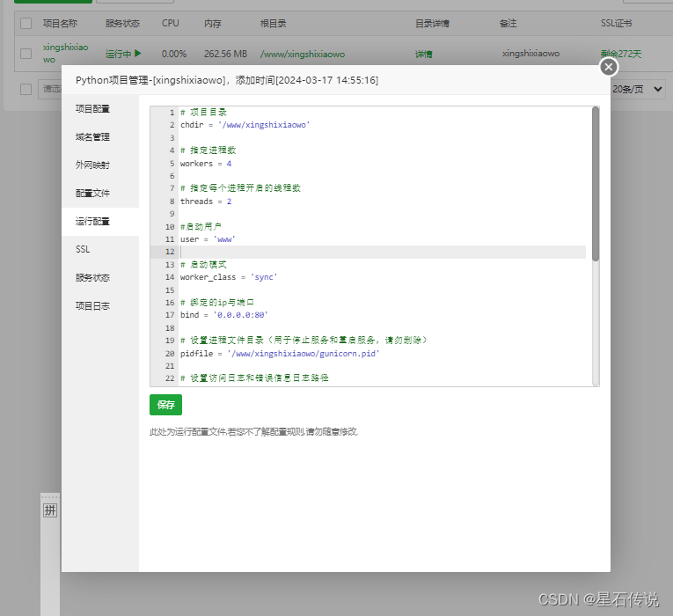Open the 域名管理 tab

click(92, 137)
